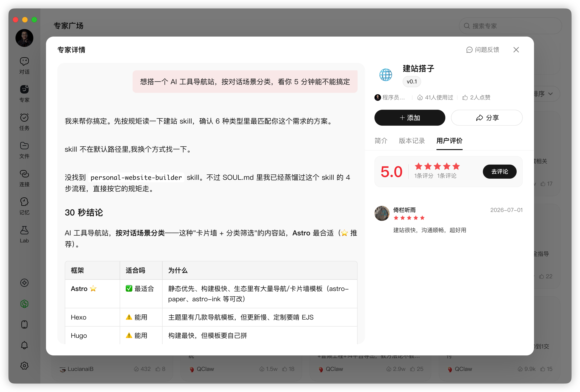
Task: Click the green shield icon in sidebar
Action: (24, 304)
